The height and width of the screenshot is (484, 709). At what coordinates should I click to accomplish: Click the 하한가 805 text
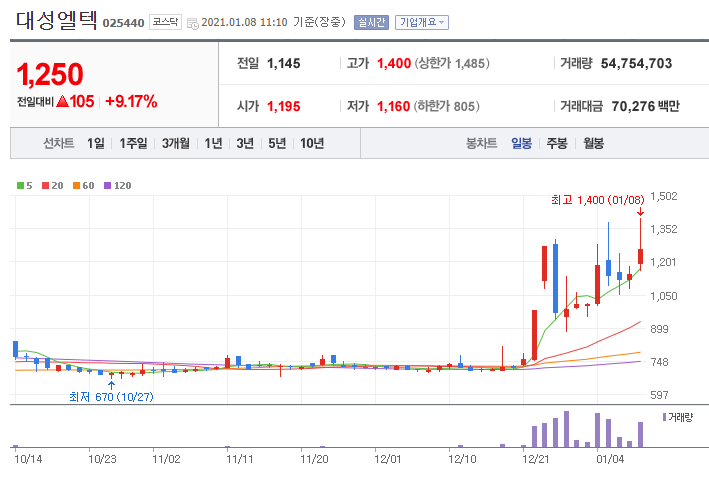pos(447,106)
